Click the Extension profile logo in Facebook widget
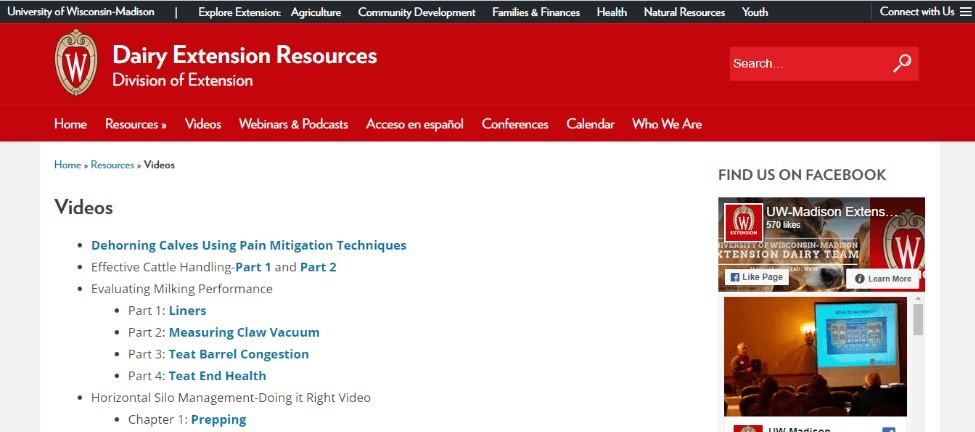Image resolution: width=975 pixels, height=432 pixels. point(743,222)
